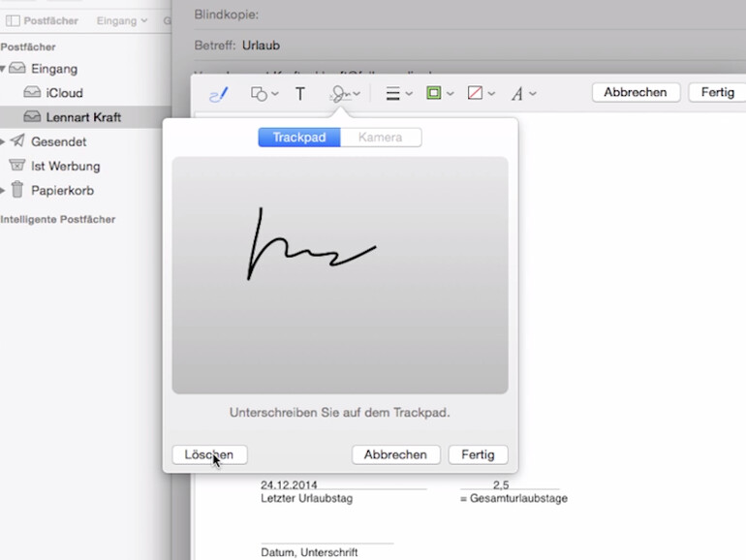Click the value 2,5
The image size is (746, 560).
[501, 484]
